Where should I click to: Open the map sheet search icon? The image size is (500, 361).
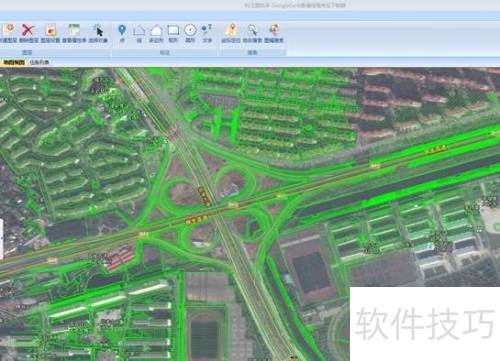(x=274, y=30)
